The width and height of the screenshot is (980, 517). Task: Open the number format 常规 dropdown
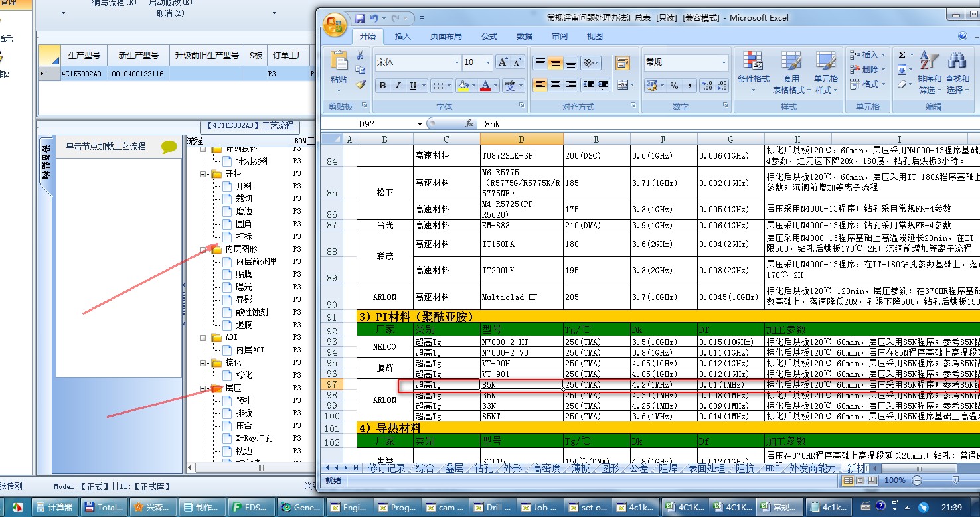tap(724, 62)
